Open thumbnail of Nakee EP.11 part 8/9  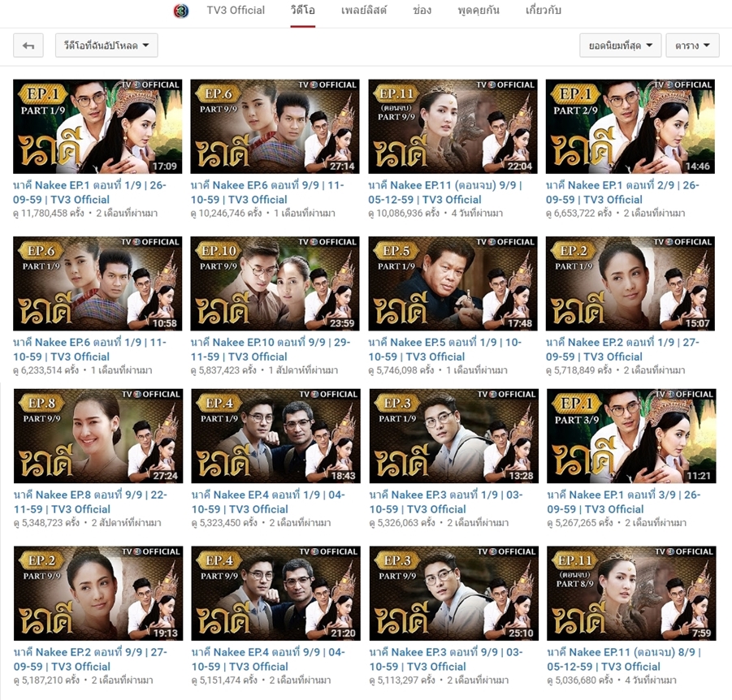tap(631, 593)
